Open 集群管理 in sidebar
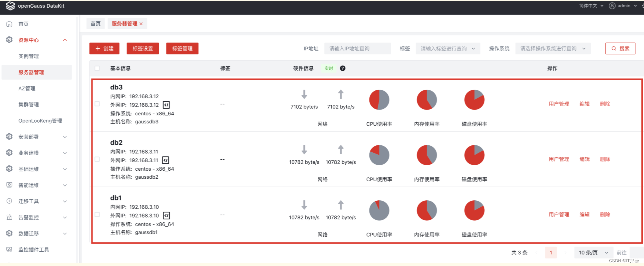This screenshot has width=644, height=266. 29,105
